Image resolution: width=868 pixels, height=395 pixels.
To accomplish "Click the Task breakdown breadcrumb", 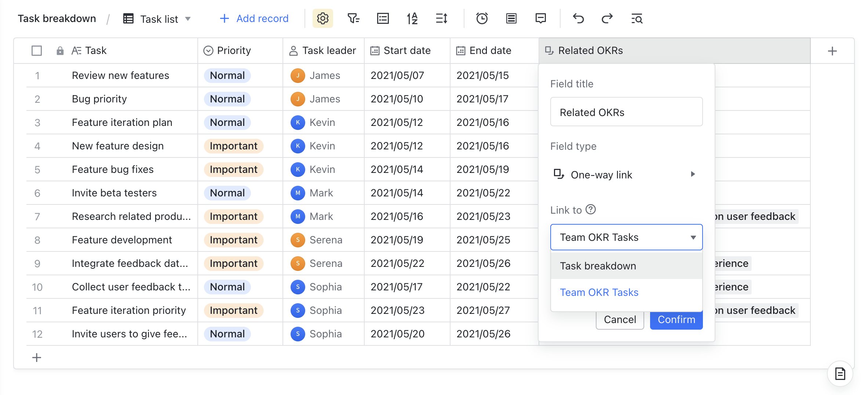I will (x=57, y=18).
